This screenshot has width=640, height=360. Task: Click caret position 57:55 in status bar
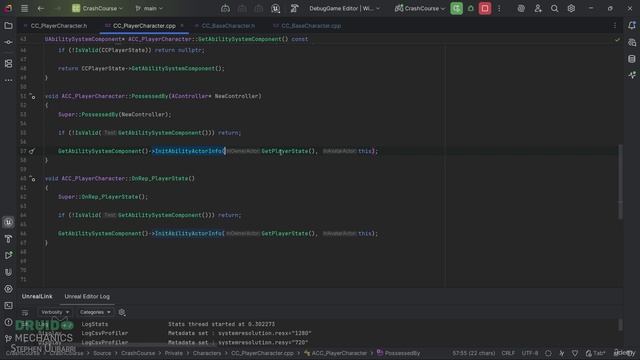[x=473, y=353]
